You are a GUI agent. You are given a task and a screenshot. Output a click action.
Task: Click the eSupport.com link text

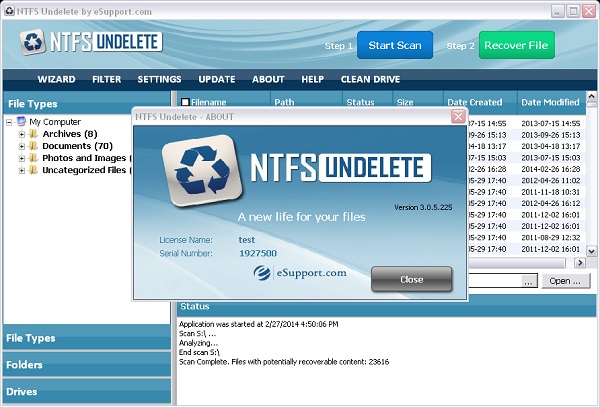pos(311,273)
